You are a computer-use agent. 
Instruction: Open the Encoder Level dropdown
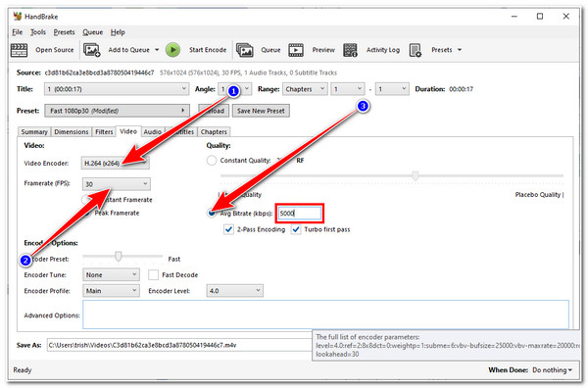coord(235,291)
